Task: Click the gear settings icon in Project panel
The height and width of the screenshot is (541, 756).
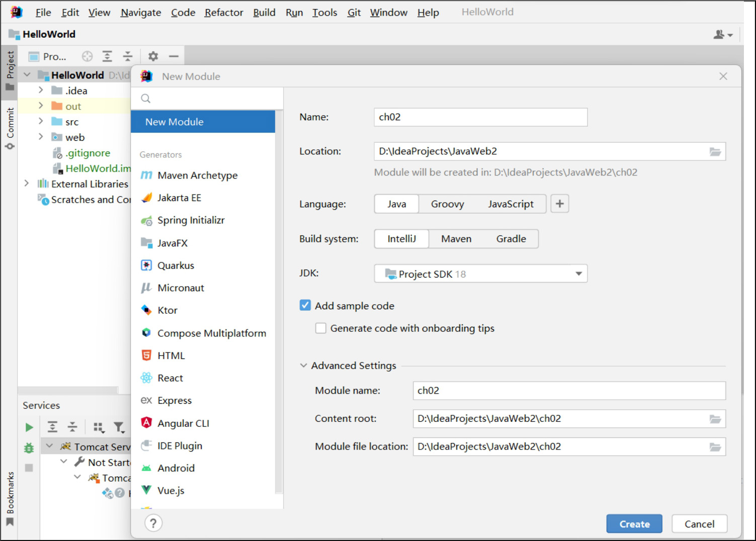Action: [x=153, y=56]
